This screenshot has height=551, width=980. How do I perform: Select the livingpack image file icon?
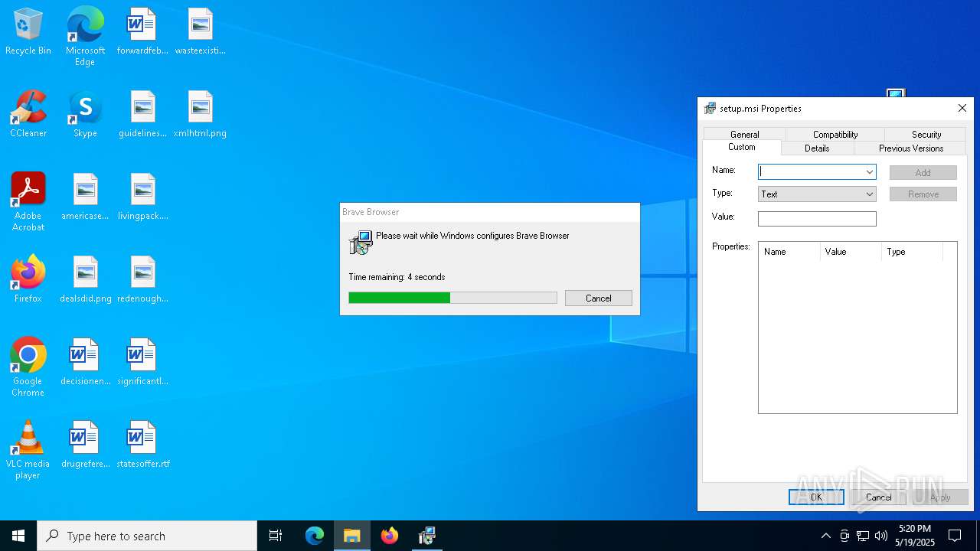pos(142,197)
